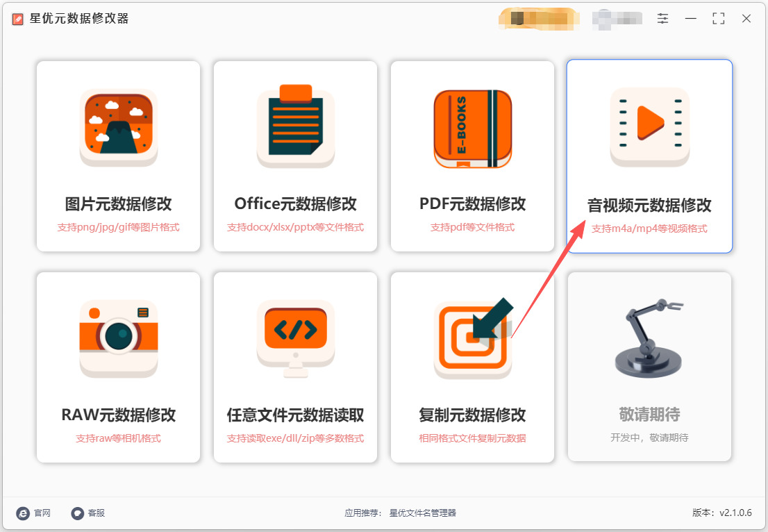Click 相同格式文件复制元数据 subtitle
Viewport: 768px width, 532px height.
473,438
